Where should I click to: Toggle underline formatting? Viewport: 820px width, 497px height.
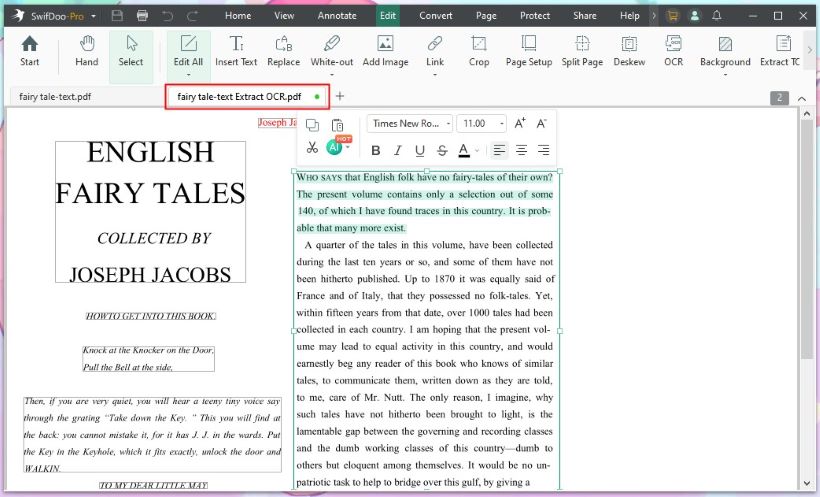pyautogui.click(x=419, y=151)
